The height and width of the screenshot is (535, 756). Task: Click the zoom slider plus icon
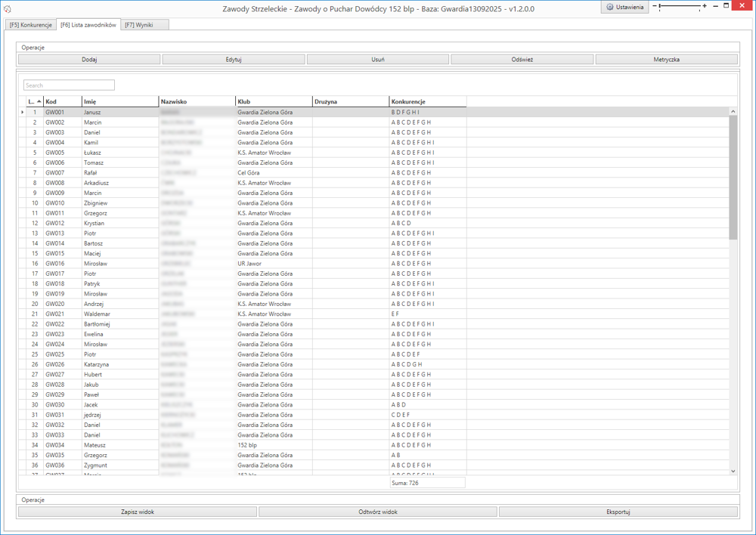point(705,6)
